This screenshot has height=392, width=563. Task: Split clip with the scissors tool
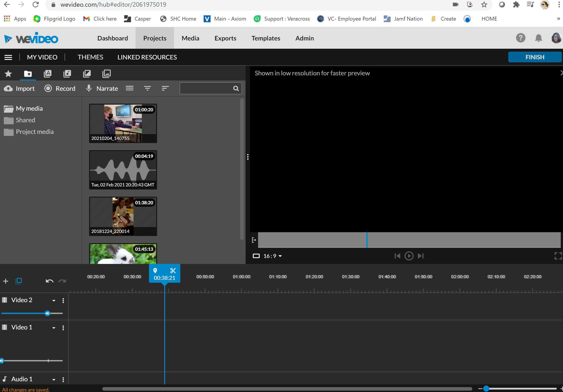click(173, 271)
